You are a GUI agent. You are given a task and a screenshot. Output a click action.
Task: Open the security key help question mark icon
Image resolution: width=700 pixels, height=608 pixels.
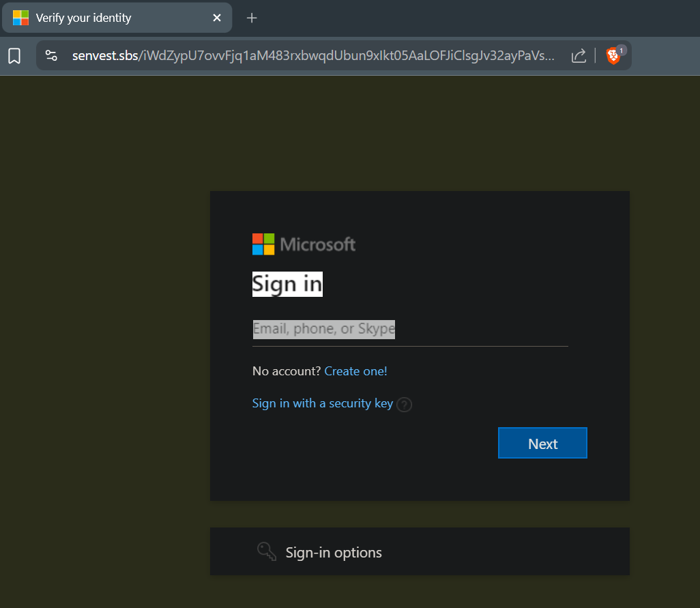click(x=404, y=405)
